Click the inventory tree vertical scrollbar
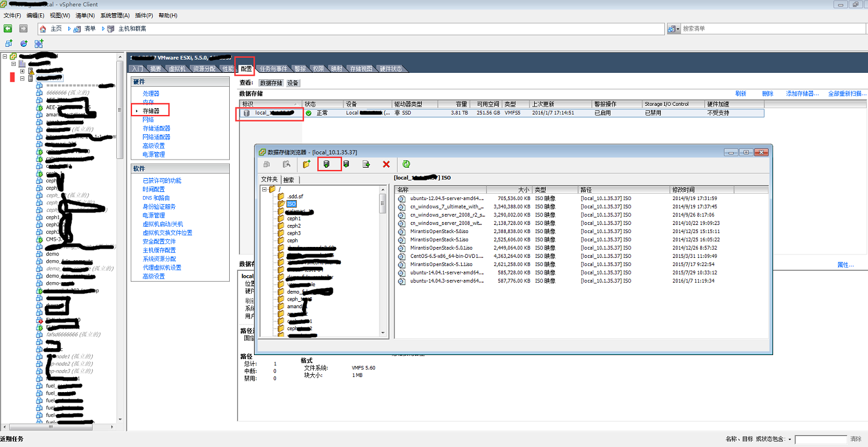The width and height of the screenshot is (868, 447). pyautogui.click(x=120, y=237)
